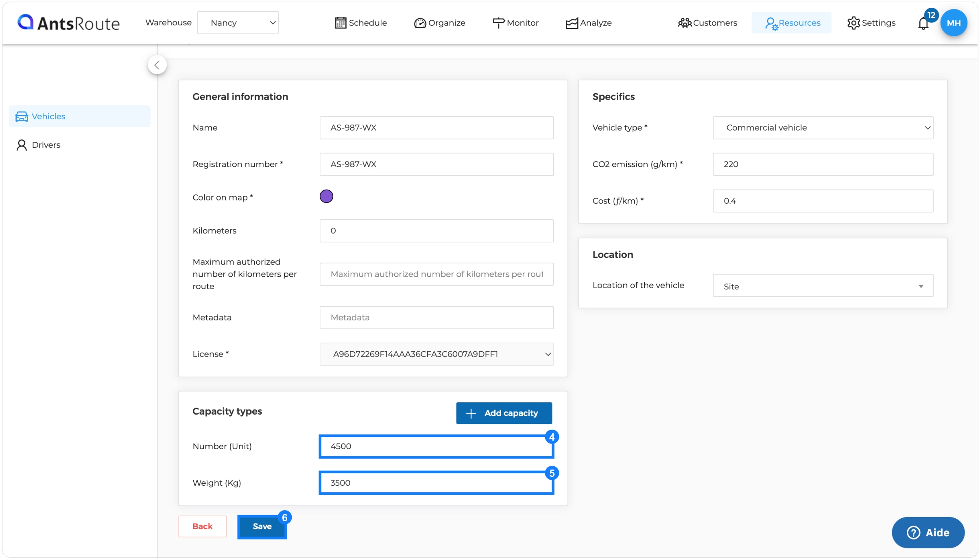Collapse the sidebar with the chevron button
The width and height of the screenshot is (980, 559).
[x=157, y=65]
